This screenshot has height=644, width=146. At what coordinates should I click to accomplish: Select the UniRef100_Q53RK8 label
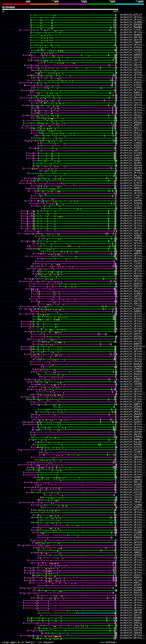131,208
